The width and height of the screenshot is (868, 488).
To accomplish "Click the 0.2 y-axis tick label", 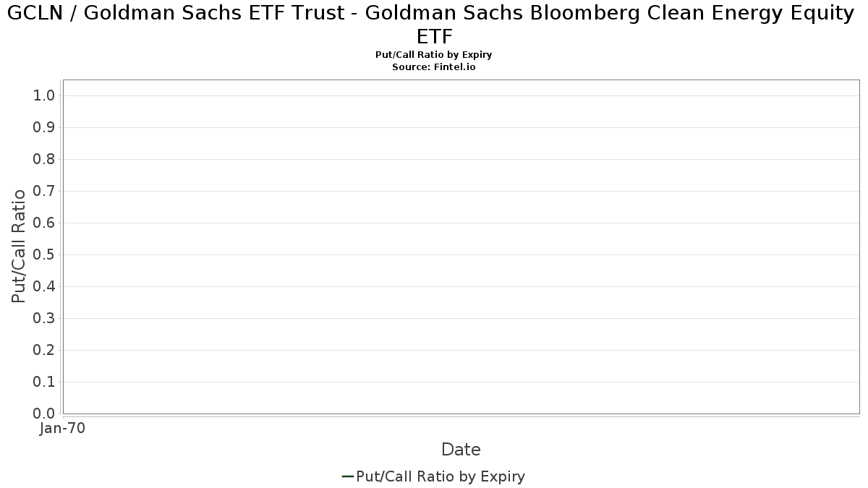I will click(x=44, y=350).
